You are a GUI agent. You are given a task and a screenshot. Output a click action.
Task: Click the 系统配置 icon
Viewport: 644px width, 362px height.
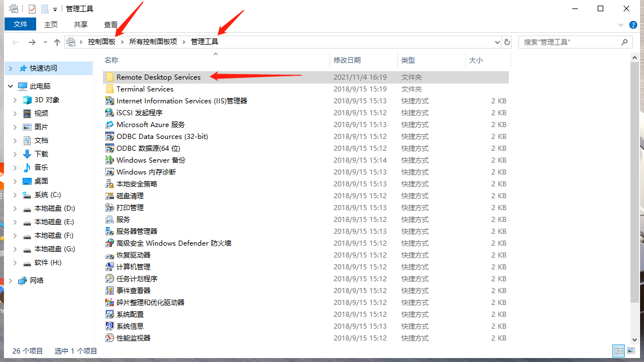[110, 315]
